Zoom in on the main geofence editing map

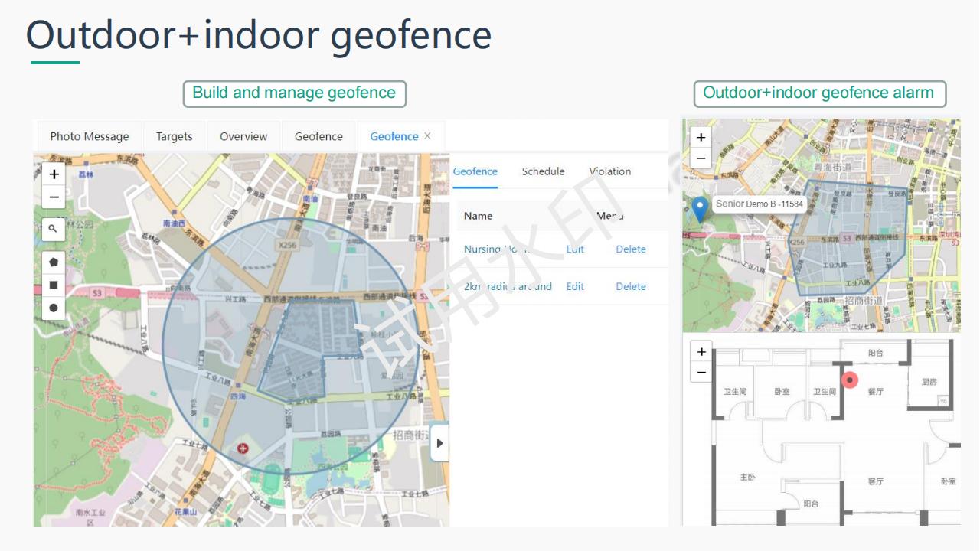pyautogui.click(x=54, y=174)
